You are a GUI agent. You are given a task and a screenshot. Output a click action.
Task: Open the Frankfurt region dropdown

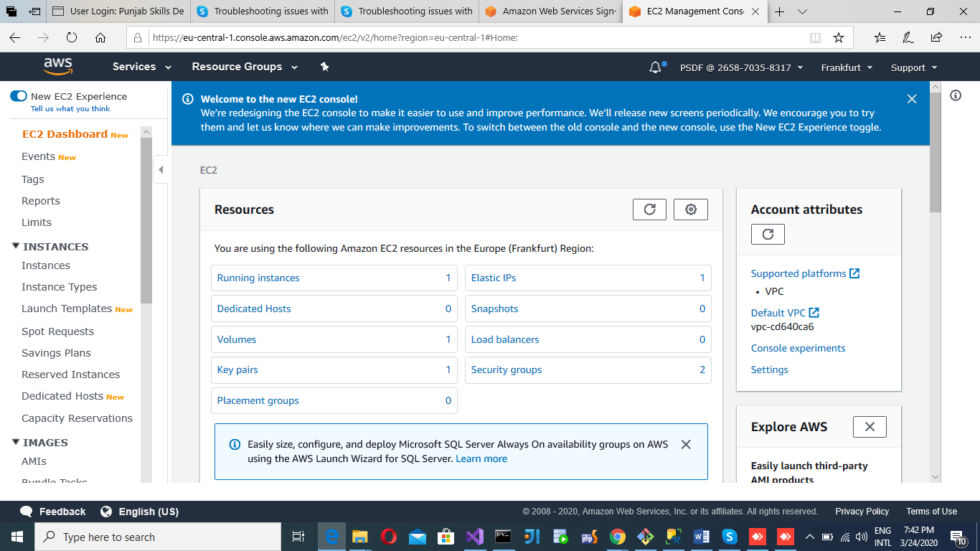847,67
